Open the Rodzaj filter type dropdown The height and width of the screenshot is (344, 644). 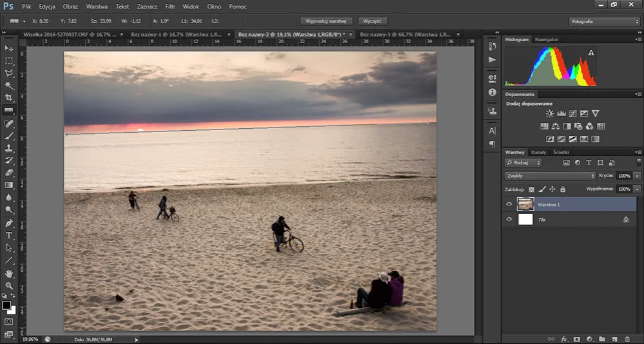[x=523, y=162]
